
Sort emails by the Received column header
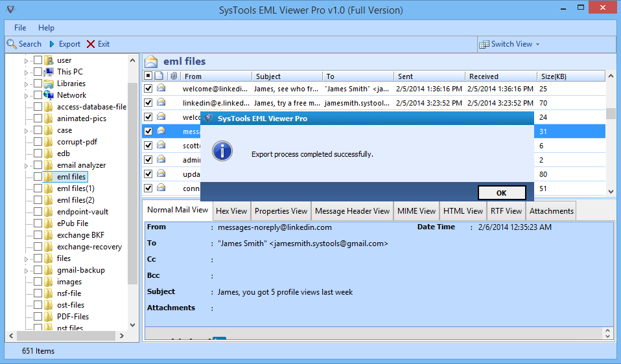501,76
